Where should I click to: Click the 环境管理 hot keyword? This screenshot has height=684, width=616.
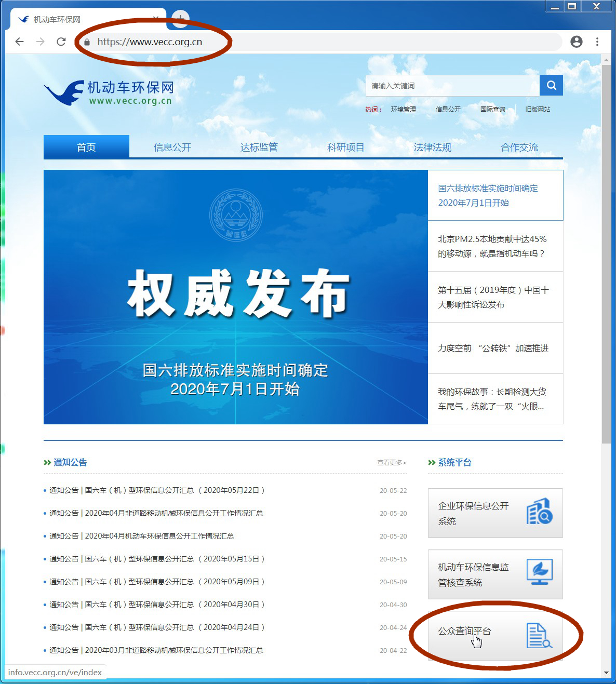403,110
